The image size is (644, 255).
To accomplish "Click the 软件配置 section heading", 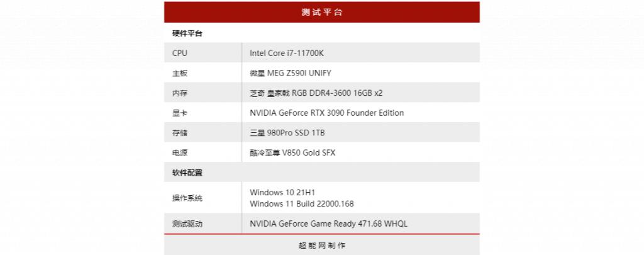I will click(x=187, y=173).
